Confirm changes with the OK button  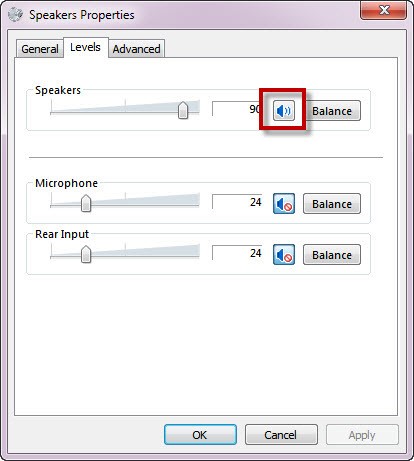(200, 435)
